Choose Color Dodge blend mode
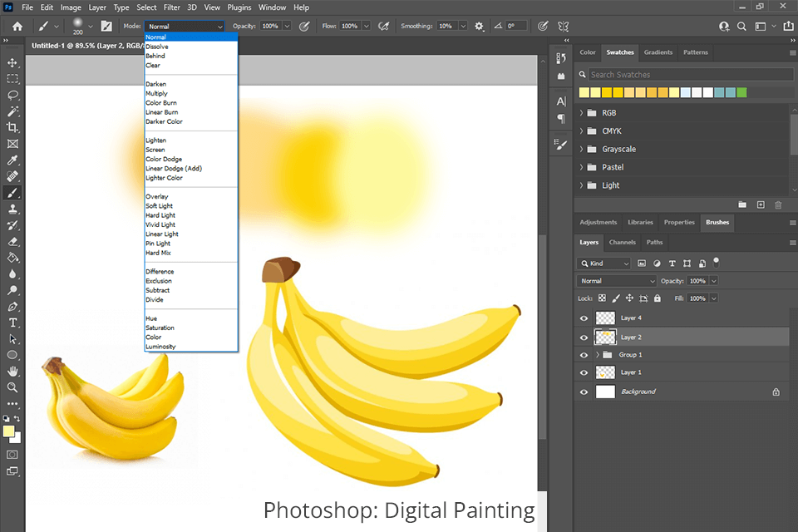 pyautogui.click(x=164, y=159)
